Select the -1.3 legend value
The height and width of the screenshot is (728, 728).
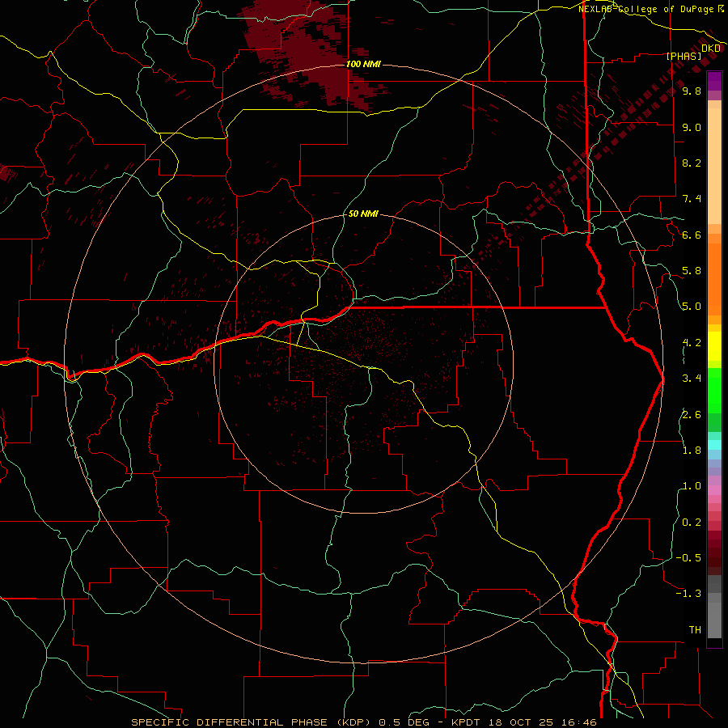tap(688, 594)
